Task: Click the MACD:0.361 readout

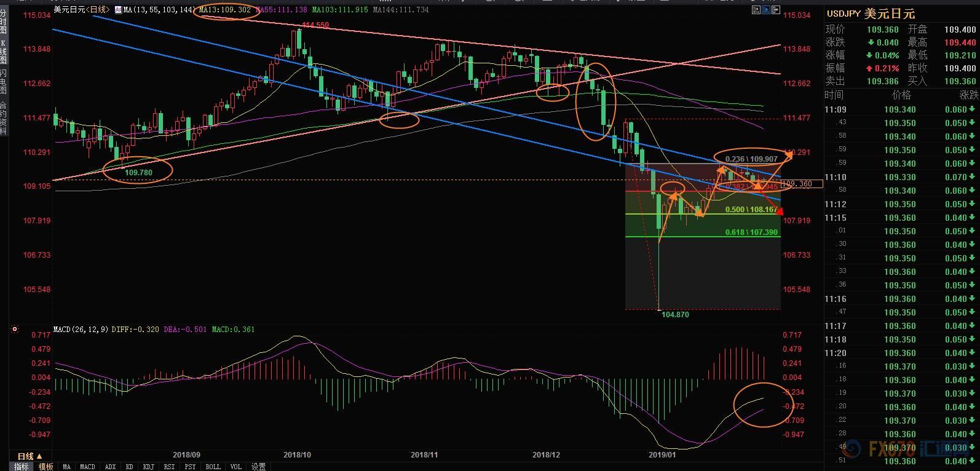Action: tap(233, 330)
